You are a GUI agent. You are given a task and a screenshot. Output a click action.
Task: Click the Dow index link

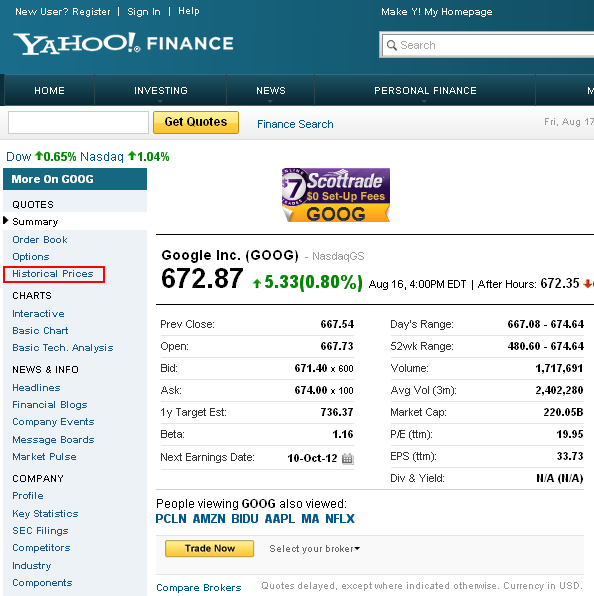coord(19,157)
